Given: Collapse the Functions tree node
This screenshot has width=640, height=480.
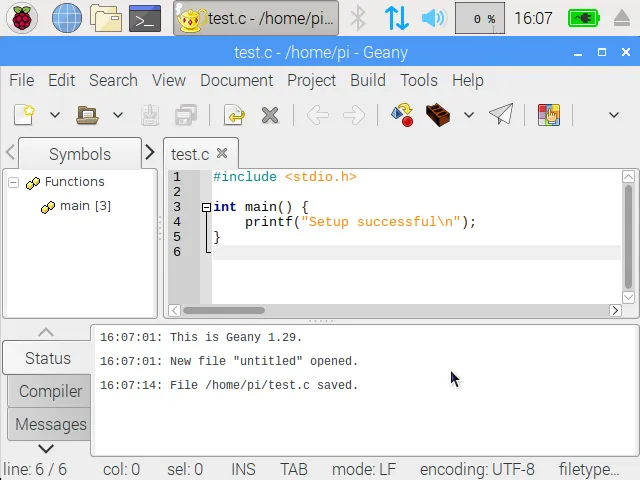Looking at the screenshot, I should click(x=13, y=182).
